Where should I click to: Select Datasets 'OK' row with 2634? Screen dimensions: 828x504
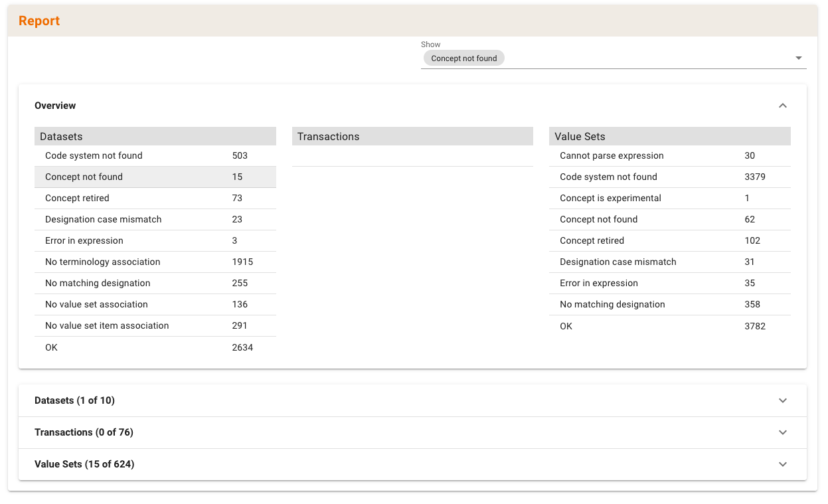pyautogui.click(x=155, y=347)
